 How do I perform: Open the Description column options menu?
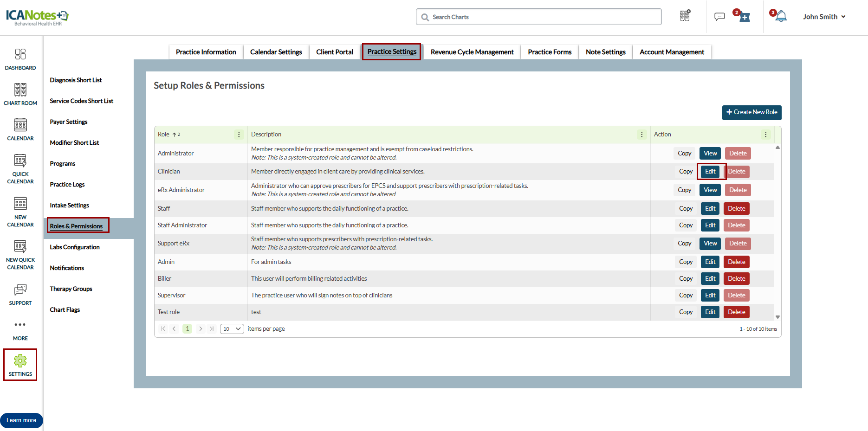click(x=642, y=135)
